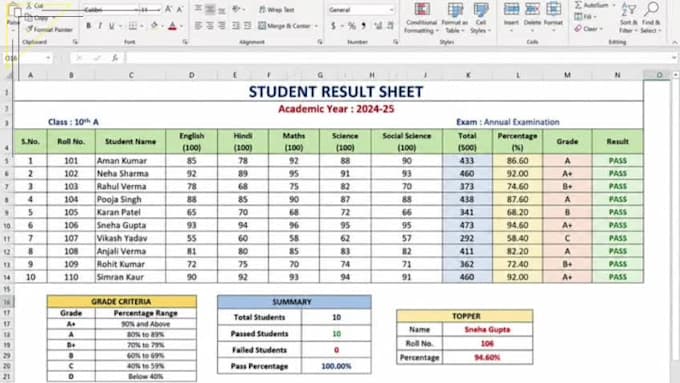Open the Font dialog launcher
Image resolution: width=680 pixels, height=383 pixels.
pyautogui.click(x=185, y=42)
